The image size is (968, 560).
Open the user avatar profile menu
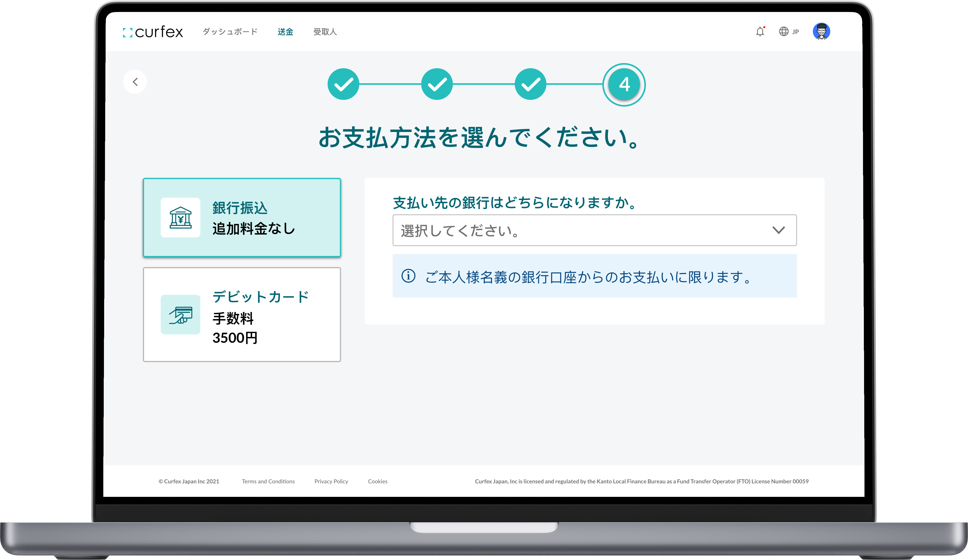pyautogui.click(x=821, y=31)
